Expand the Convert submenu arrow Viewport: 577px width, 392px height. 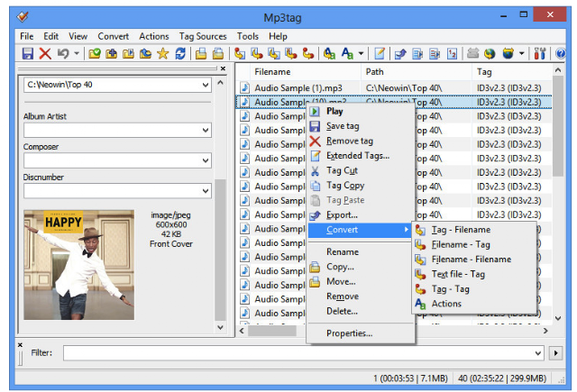tap(407, 230)
